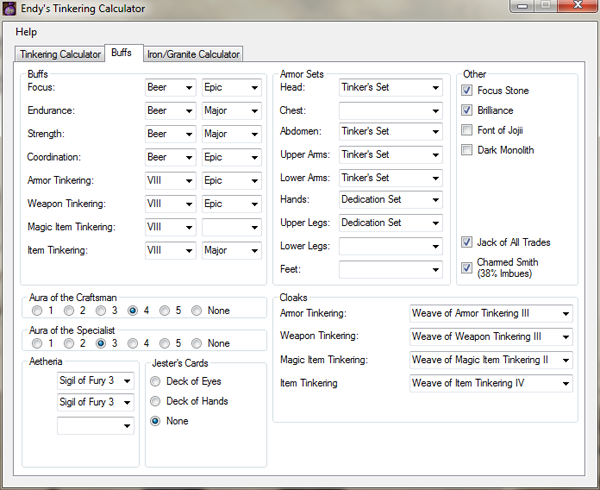Open the Coordination Epic level dropdown
The image size is (600, 490).
[232, 158]
